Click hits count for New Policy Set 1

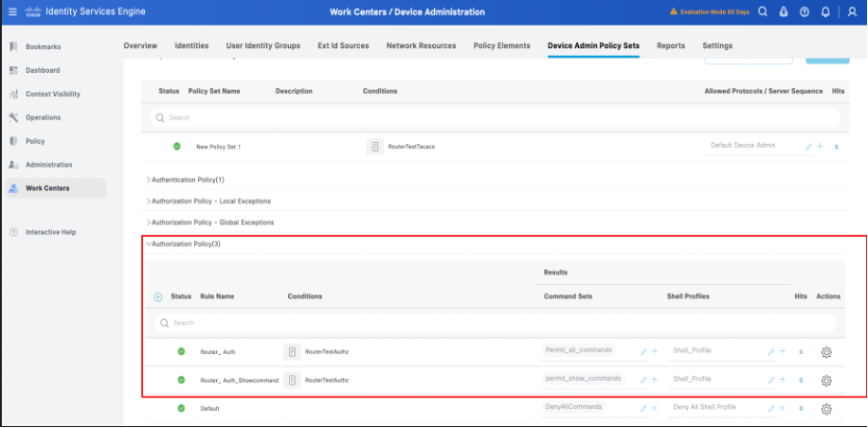click(x=836, y=147)
